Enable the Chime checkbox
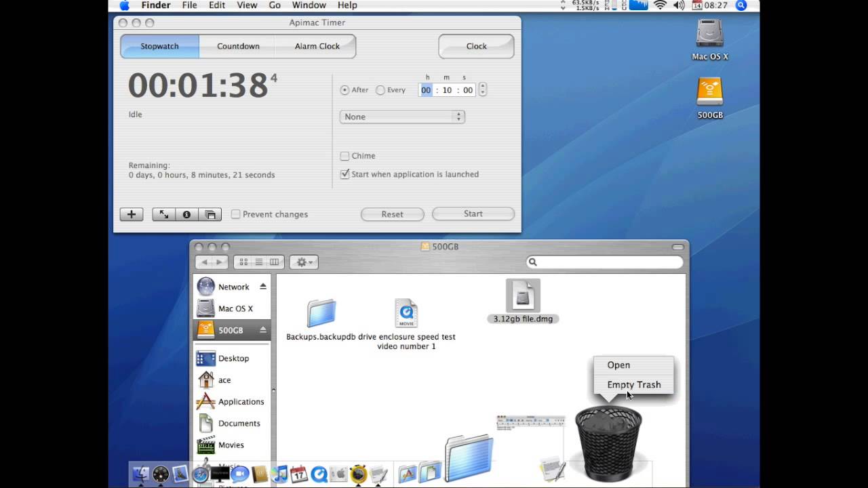The image size is (868, 488). pyautogui.click(x=344, y=156)
